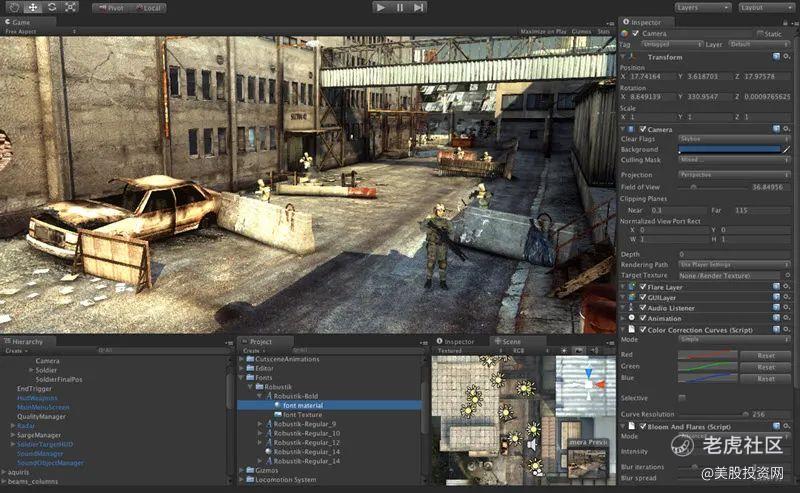The height and width of the screenshot is (493, 800).
Task: Toggle Maximize on Play
Action: tap(543, 32)
